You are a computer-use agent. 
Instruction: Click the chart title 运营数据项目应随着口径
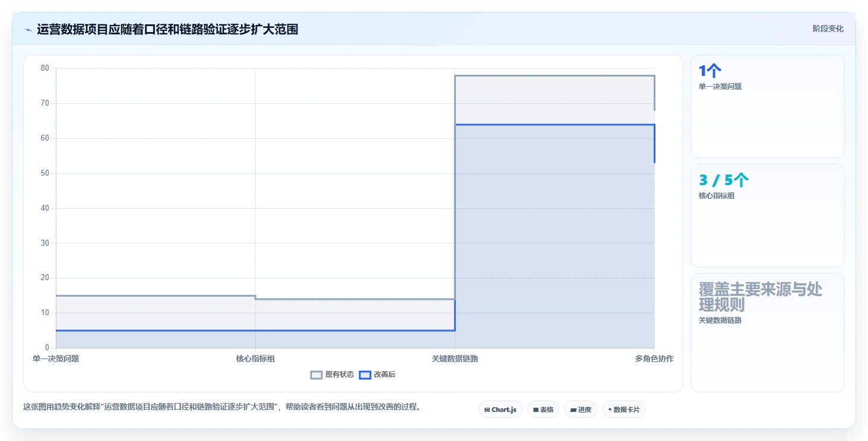click(x=167, y=29)
